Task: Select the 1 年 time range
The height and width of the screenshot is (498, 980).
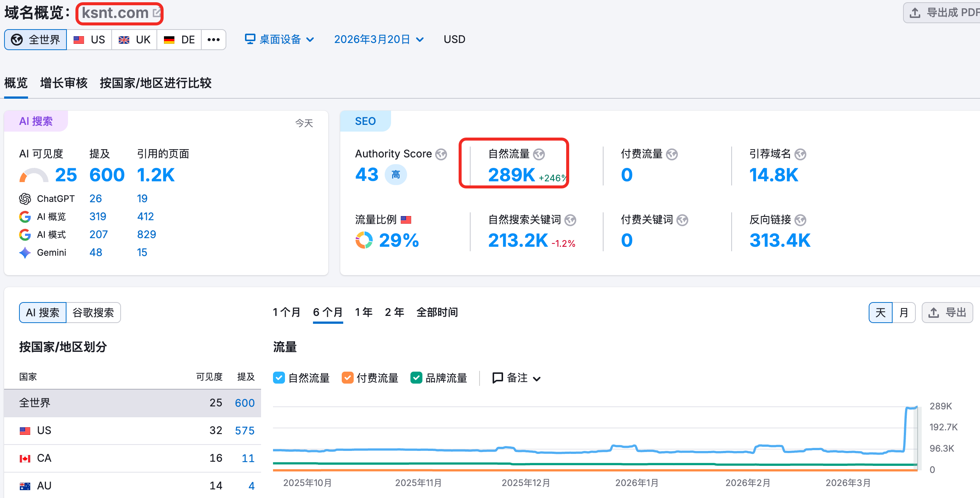Action: (x=363, y=312)
